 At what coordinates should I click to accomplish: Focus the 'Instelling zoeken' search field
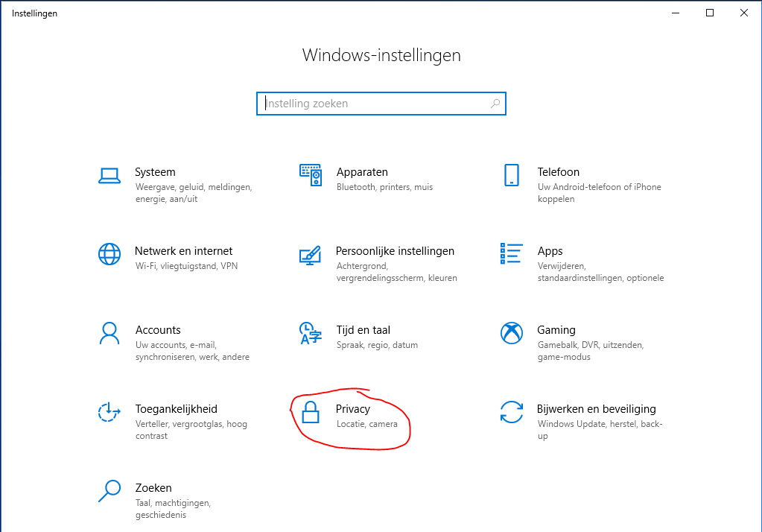pos(381,104)
